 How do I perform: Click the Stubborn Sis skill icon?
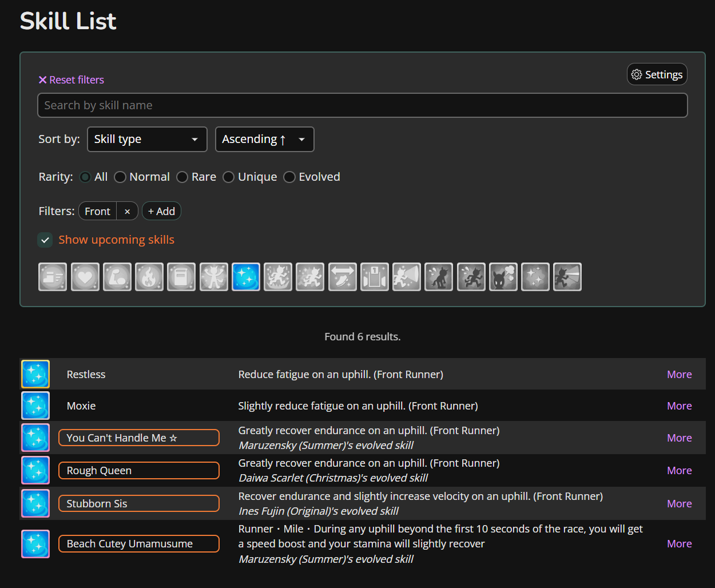35,503
